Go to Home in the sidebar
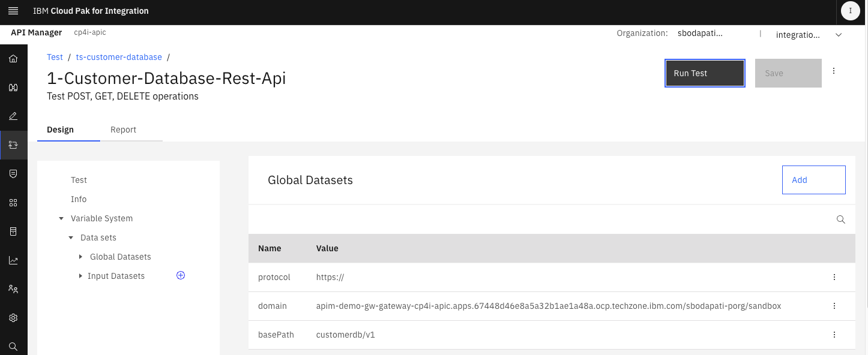This screenshot has height=355, width=868. coord(13,59)
